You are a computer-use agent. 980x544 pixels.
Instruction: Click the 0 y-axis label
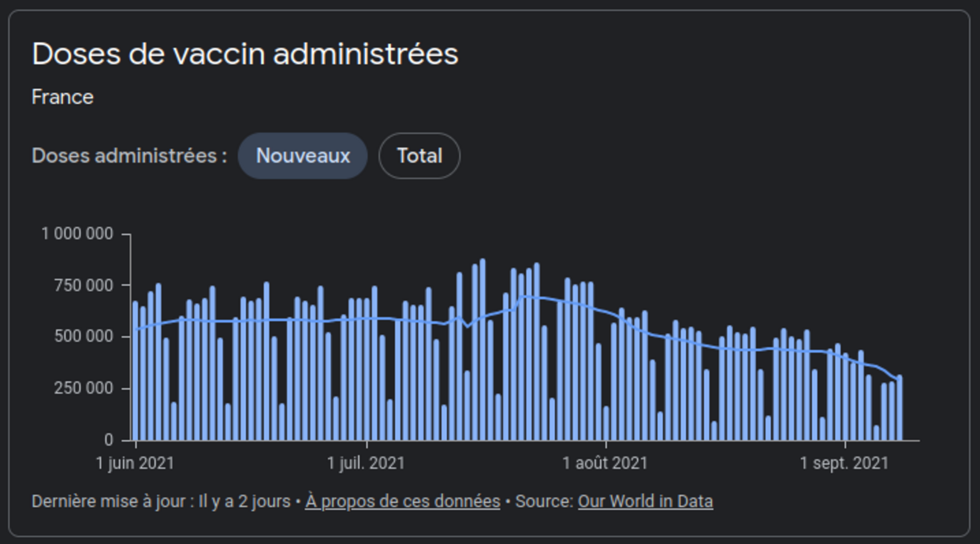coord(109,440)
